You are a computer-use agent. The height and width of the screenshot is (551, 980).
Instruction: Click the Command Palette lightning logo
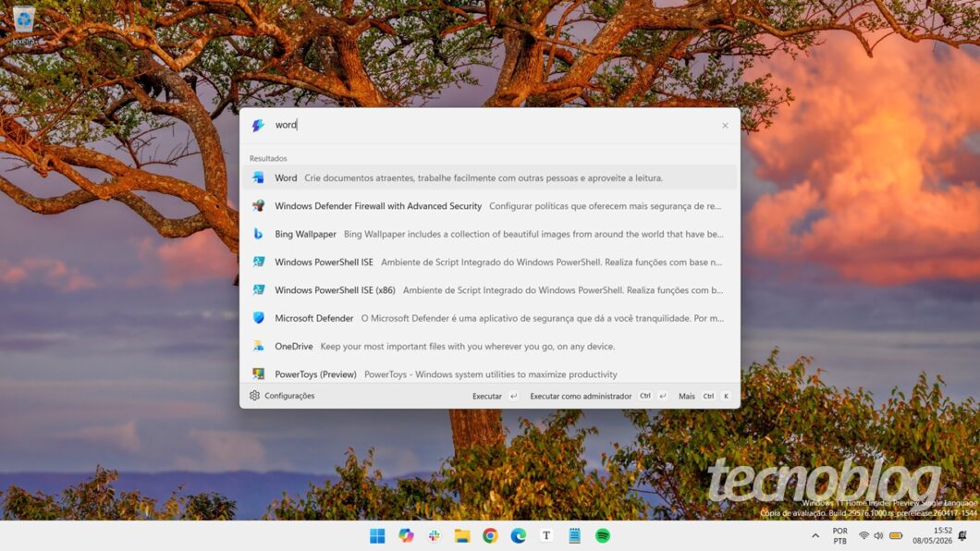pos(258,125)
